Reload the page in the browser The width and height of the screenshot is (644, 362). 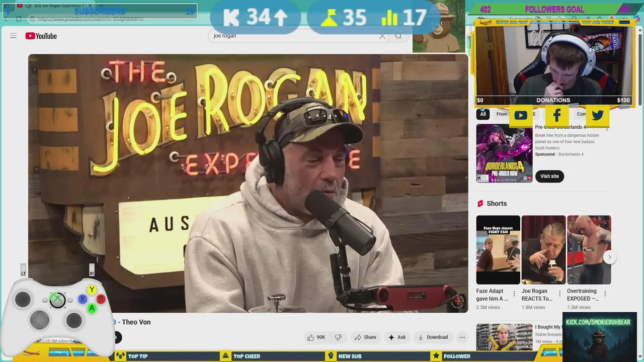[x=19, y=19]
